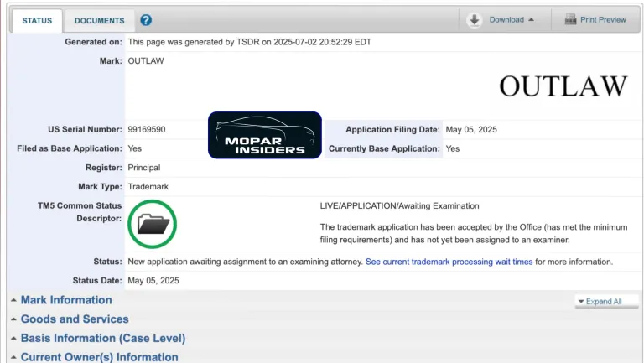644x363 pixels.
Task: Click the Print Preview text label
Action: click(x=603, y=20)
